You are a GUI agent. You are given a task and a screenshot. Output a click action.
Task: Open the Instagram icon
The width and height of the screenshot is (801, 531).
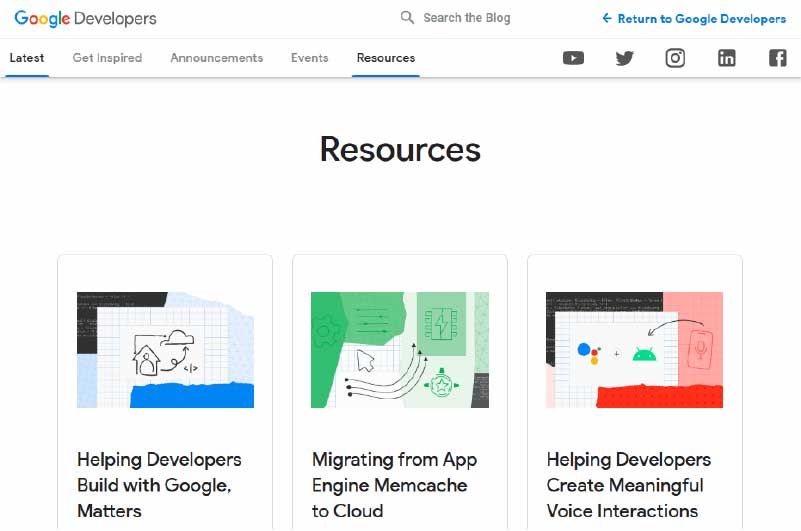pos(675,58)
